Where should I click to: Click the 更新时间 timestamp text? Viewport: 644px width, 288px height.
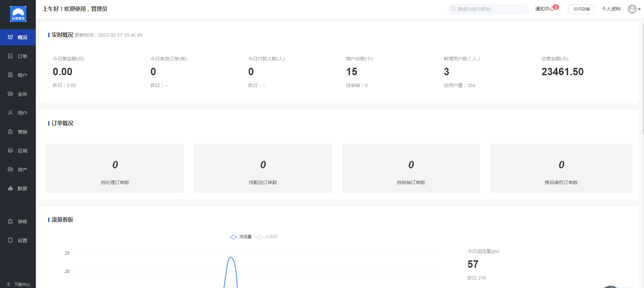[x=108, y=35]
